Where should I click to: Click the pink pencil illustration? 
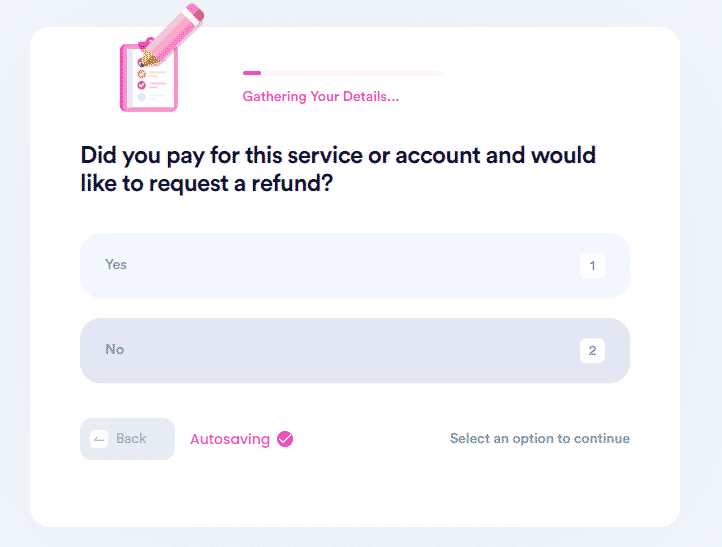[x=172, y=35]
